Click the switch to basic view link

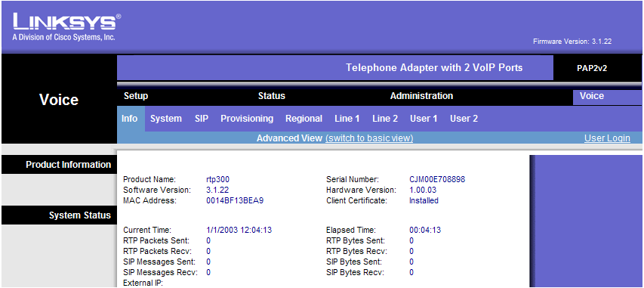click(x=369, y=138)
